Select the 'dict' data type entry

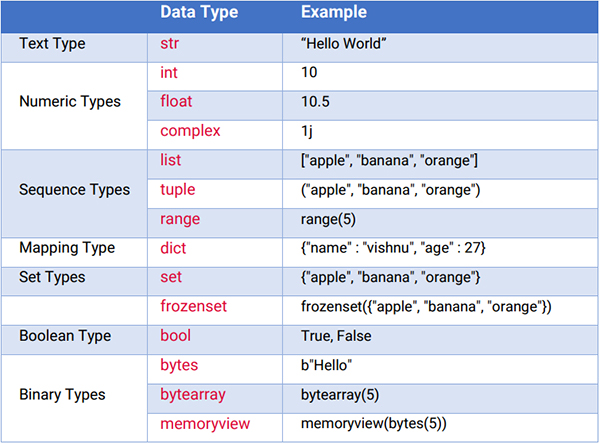(172, 247)
